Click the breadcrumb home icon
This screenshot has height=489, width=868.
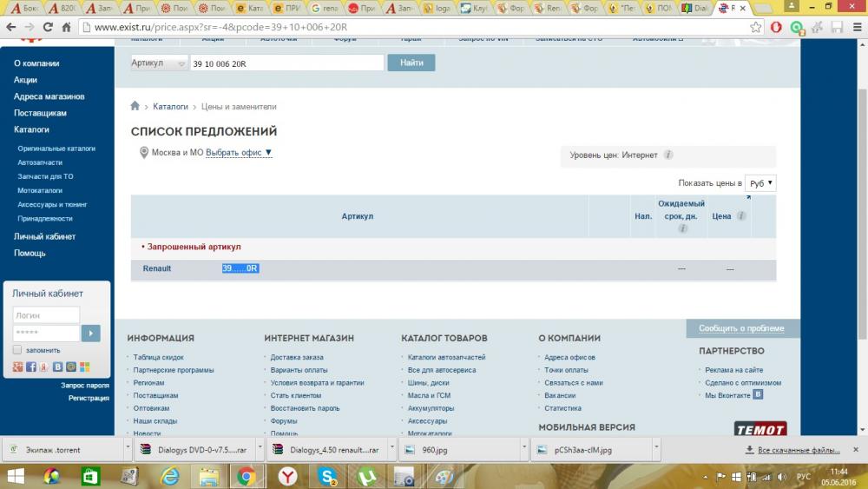(x=135, y=106)
